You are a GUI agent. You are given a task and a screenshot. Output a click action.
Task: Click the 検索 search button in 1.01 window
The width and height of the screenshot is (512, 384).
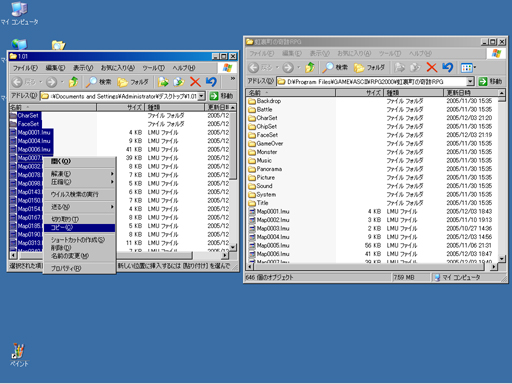pos(98,82)
